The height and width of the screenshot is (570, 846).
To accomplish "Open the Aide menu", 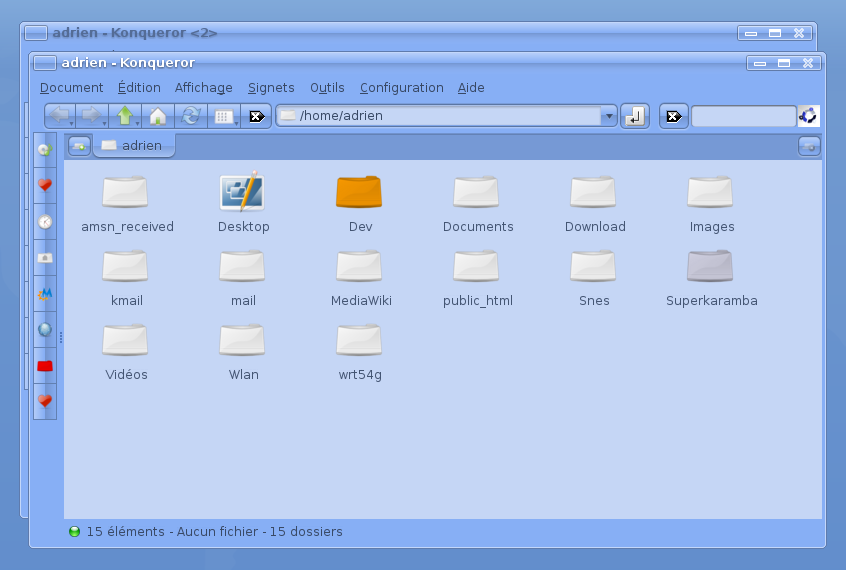I will point(471,87).
